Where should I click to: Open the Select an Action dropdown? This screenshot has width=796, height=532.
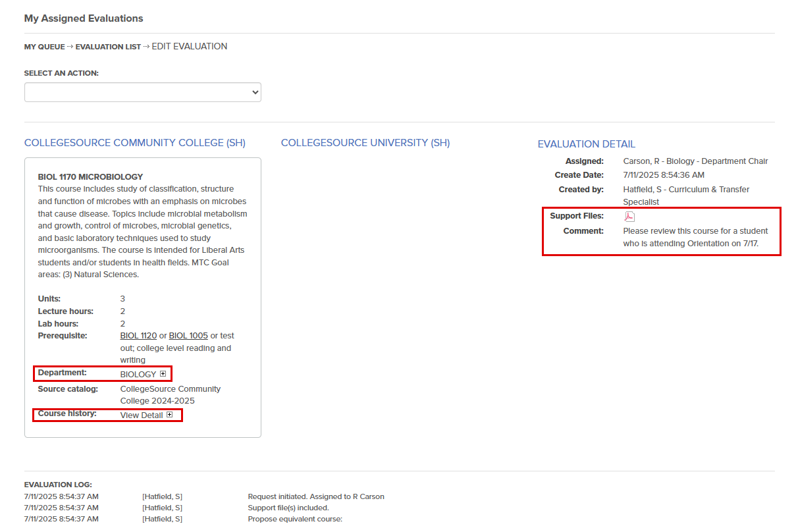coord(143,92)
